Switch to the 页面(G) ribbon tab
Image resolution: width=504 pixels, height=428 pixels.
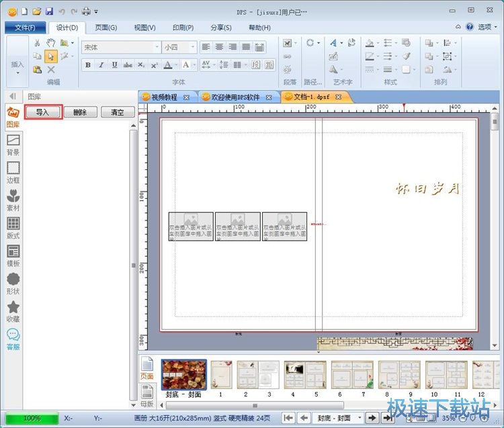point(106,28)
